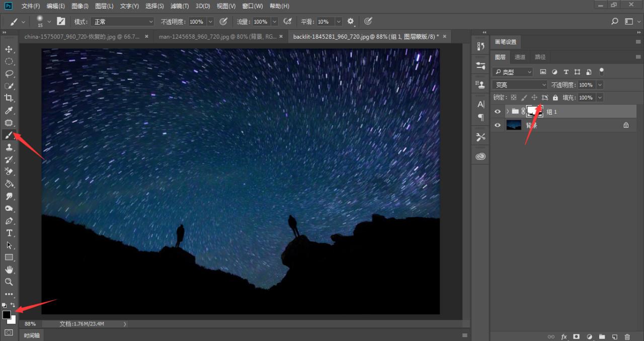The width and height of the screenshot is (644, 341).
Task: Expand the 组 1 group
Action: click(508, 112)
